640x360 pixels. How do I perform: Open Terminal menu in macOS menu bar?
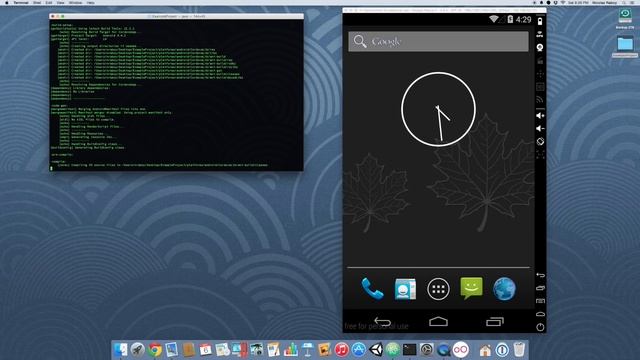[21, 2]
